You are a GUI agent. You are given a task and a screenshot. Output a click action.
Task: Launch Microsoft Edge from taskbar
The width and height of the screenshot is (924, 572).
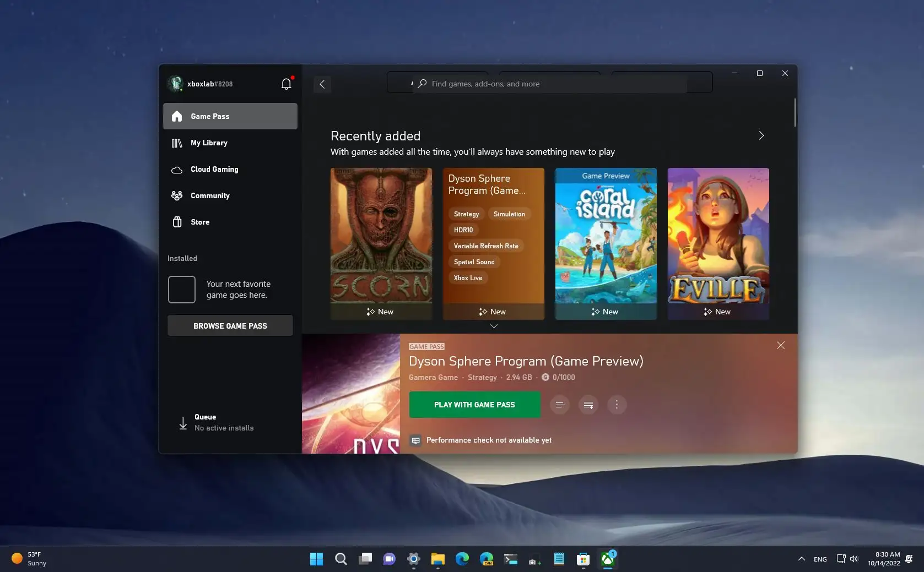(462, 559)
